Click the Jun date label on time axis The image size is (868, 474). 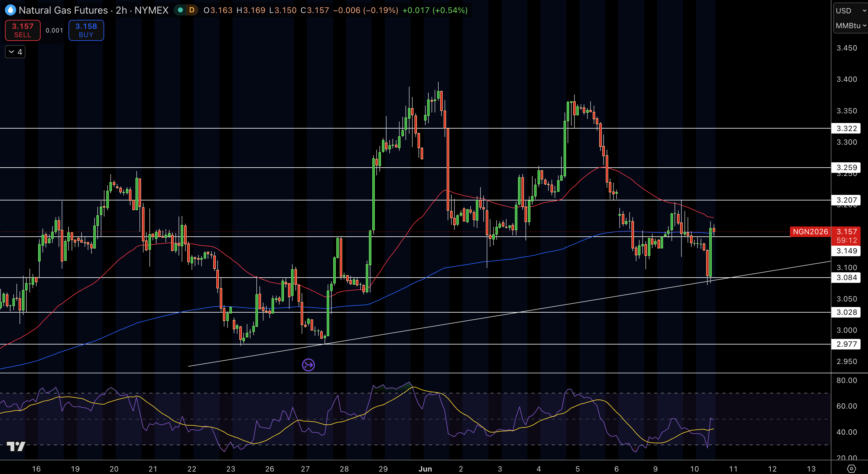coord(425,469)
